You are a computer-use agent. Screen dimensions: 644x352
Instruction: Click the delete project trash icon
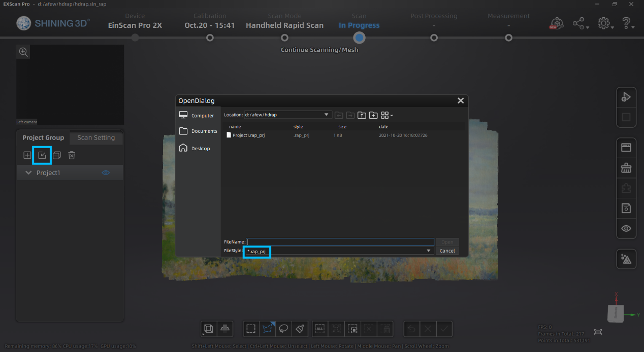coord(72,155)
